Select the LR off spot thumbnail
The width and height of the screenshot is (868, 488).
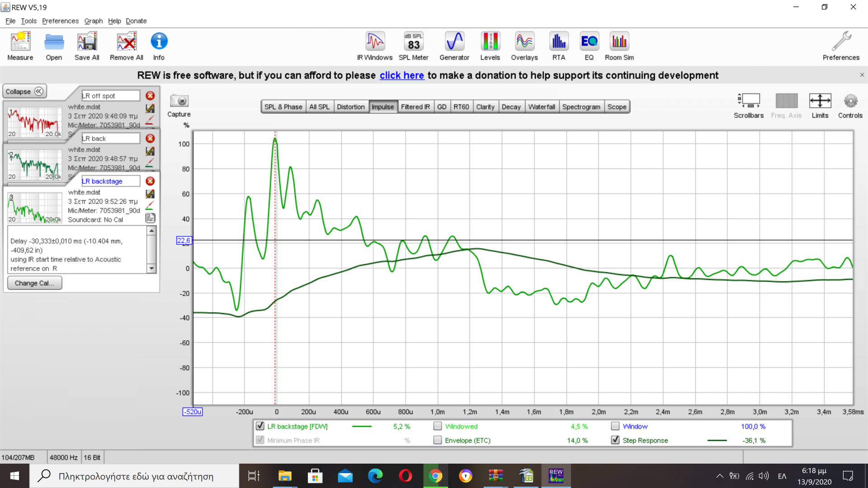tap(34, 122)
